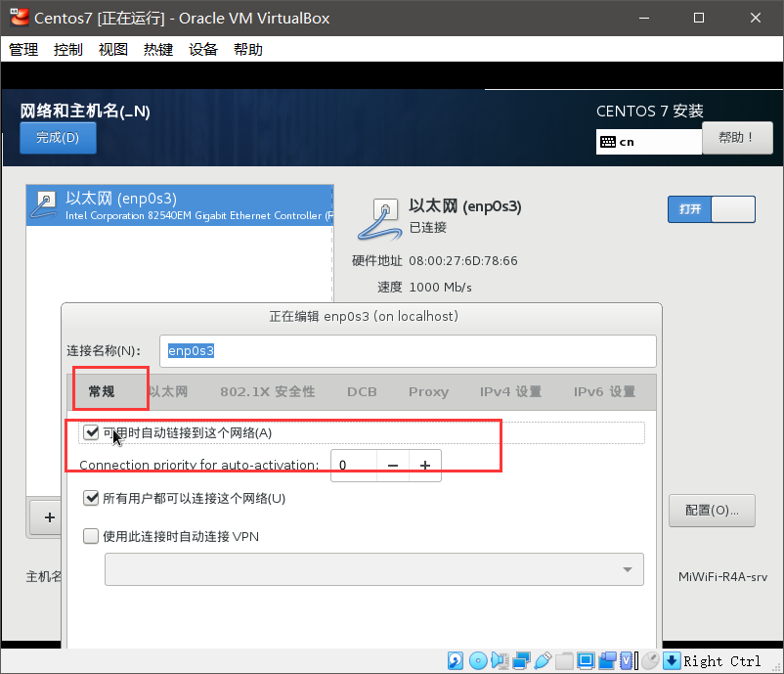The height and width of the screenshot is (674, 784).
Task: Uncheck 可用时自动链接到这个网络
Action: (91, 431)
